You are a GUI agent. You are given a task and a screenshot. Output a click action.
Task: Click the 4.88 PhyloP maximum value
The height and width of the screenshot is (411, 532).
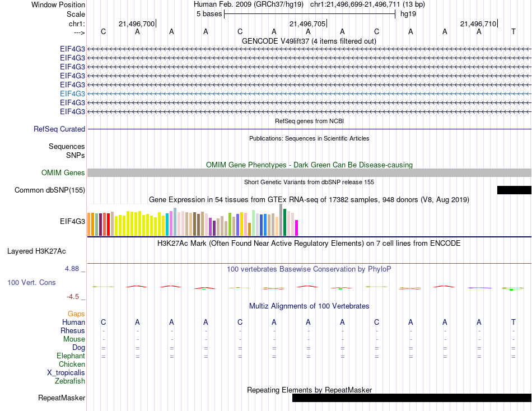point(72,269)
